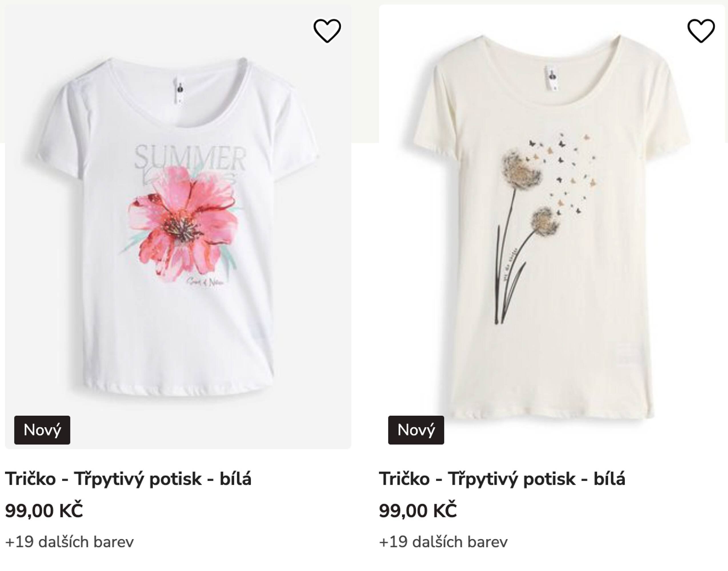Add the pink flower shirt to favorites
The width and height of the screenshot is (728, 571).
click(327, 31)
